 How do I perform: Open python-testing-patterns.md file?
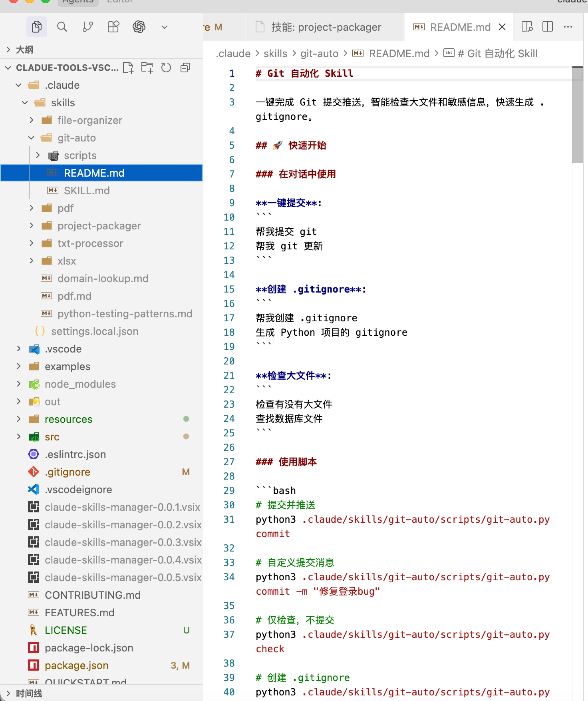click(x=101, y=314)
